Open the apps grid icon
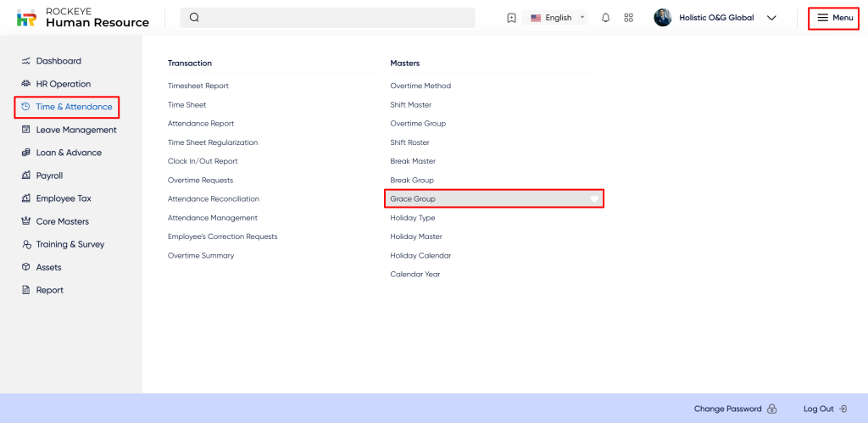 [x=628, y=18]
